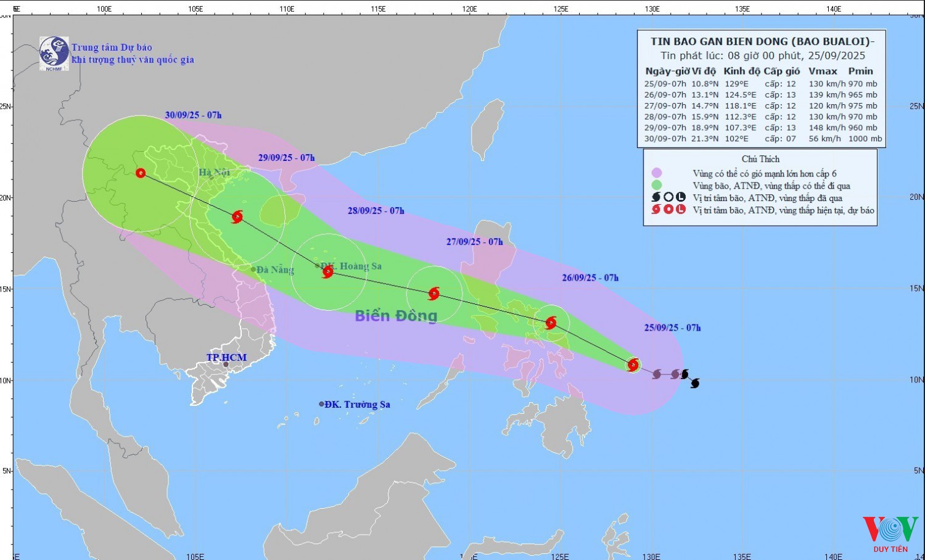Click the storm icon forecast for 27/09/25
925x560 pixels.
pos(434,293)
